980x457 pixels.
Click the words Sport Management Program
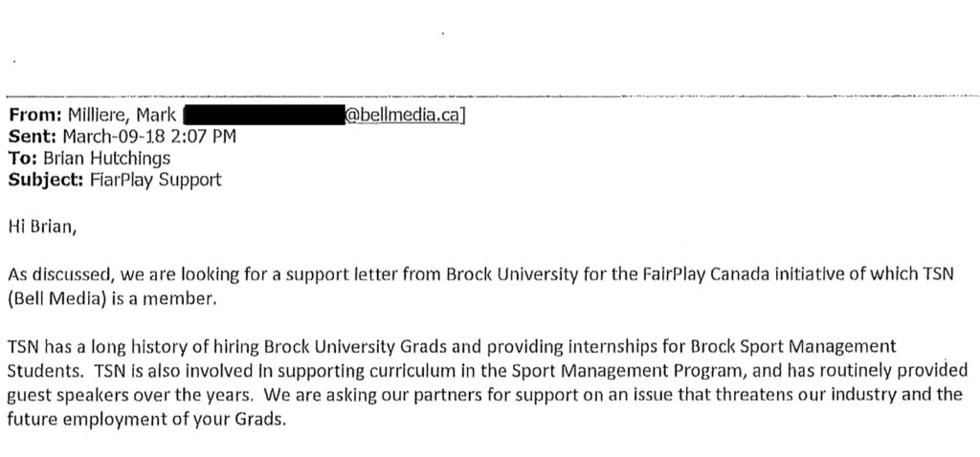632,370
